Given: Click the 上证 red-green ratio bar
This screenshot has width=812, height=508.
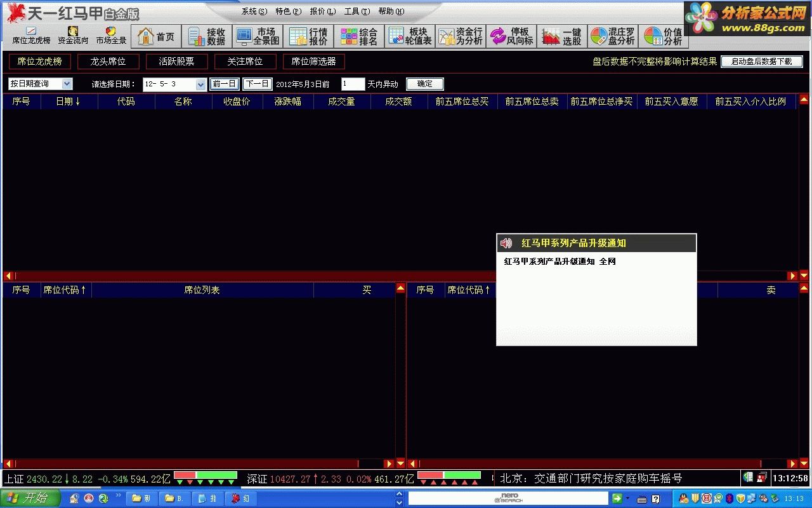Looking at the screenshot, I should [x=206, y=475].
